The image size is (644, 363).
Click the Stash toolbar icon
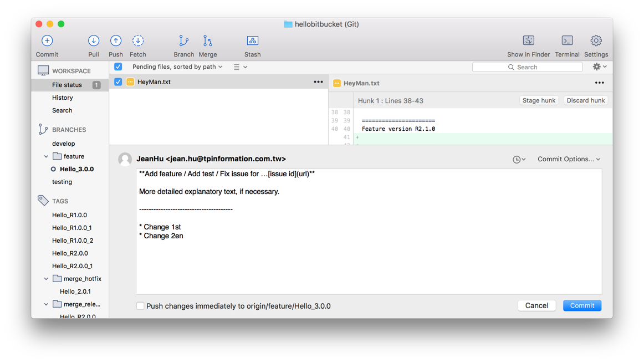coord(253,41)
